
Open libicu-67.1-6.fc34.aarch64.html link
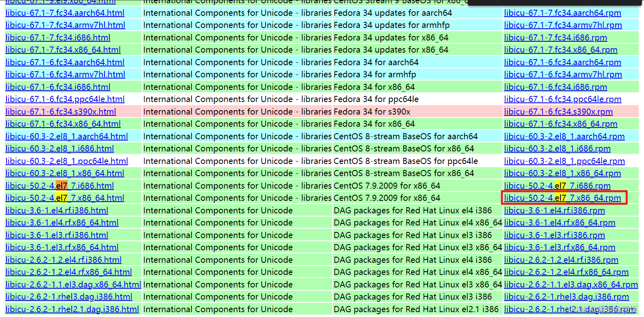(65, 62)
